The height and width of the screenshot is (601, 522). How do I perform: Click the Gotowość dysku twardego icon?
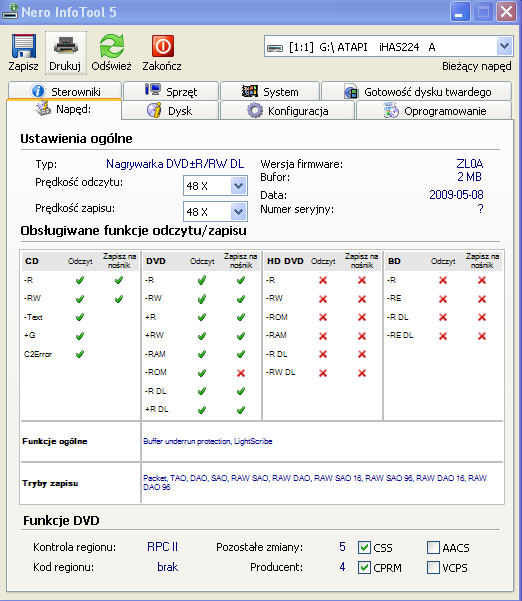(351, 92)
